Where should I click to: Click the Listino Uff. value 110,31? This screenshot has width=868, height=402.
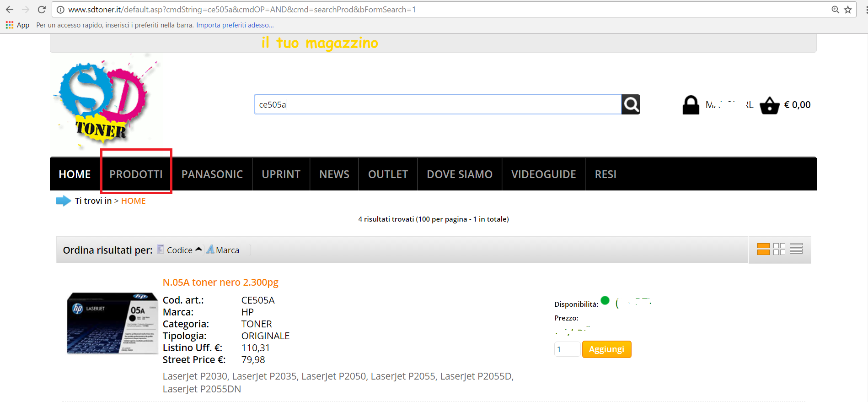tap(256, 348)
